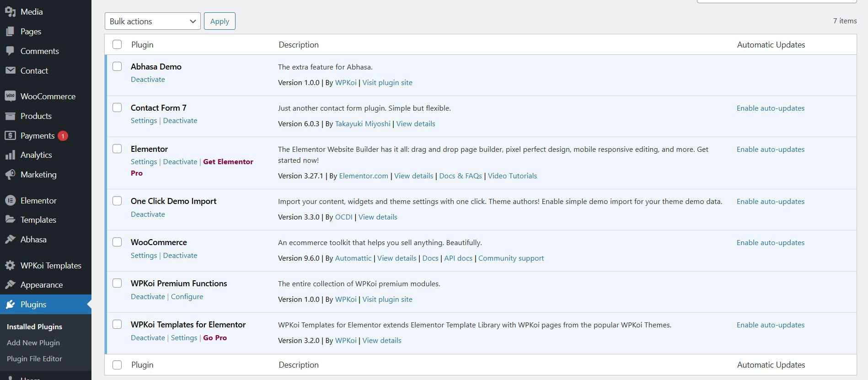The width and height of the screenshot is (868, 380).
Task: Click the WPKoi Templates gear icon
Action: click(x=10, y=265)
